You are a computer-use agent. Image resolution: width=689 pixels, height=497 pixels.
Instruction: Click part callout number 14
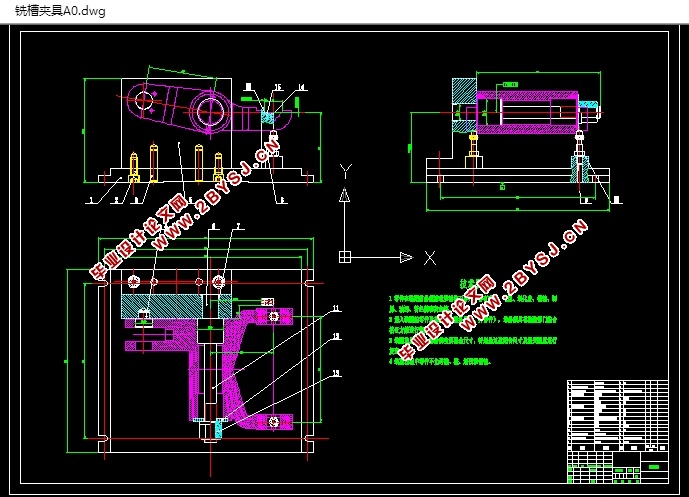pos(301,87)
